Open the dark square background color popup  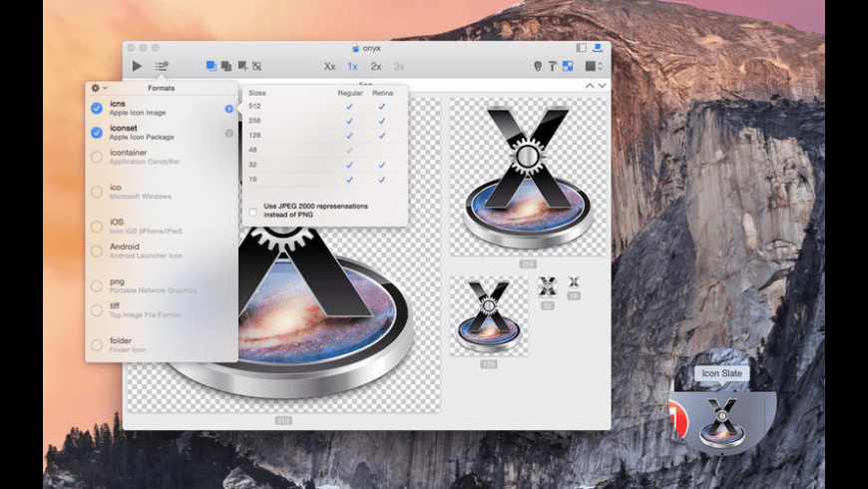pyautogui.click(x=594, y=66)
